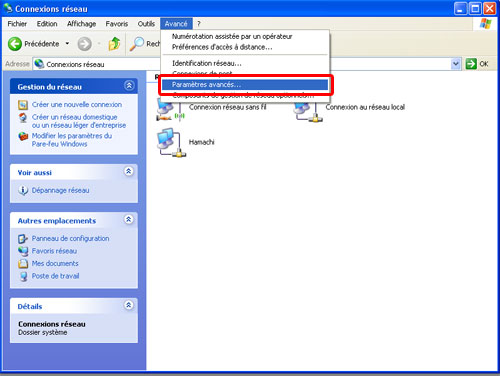
Task: Expand the address bar dropdown arrow
Action: [x=455, y=64]
